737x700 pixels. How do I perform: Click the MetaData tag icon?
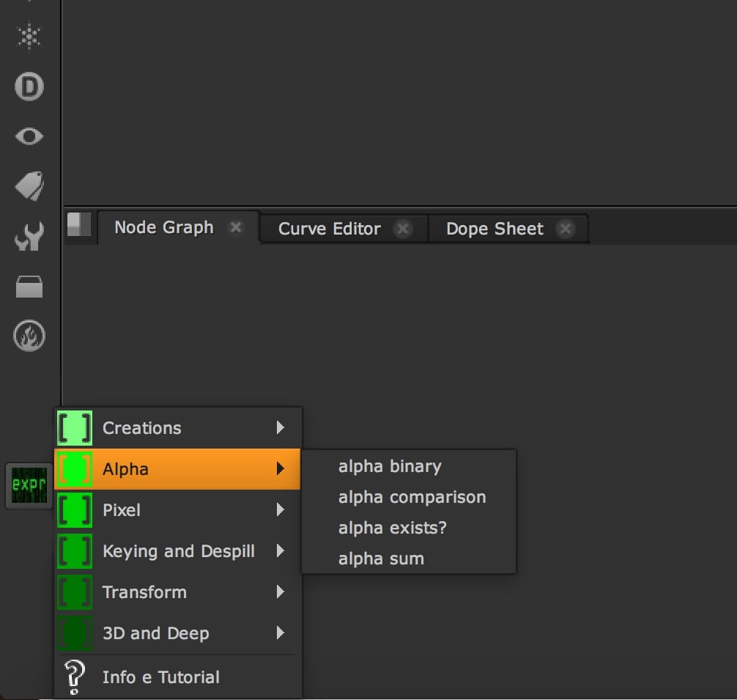coord(29,186)
